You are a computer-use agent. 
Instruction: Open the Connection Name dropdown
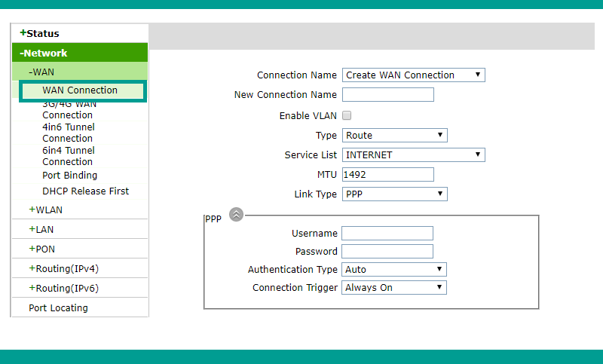413,75
